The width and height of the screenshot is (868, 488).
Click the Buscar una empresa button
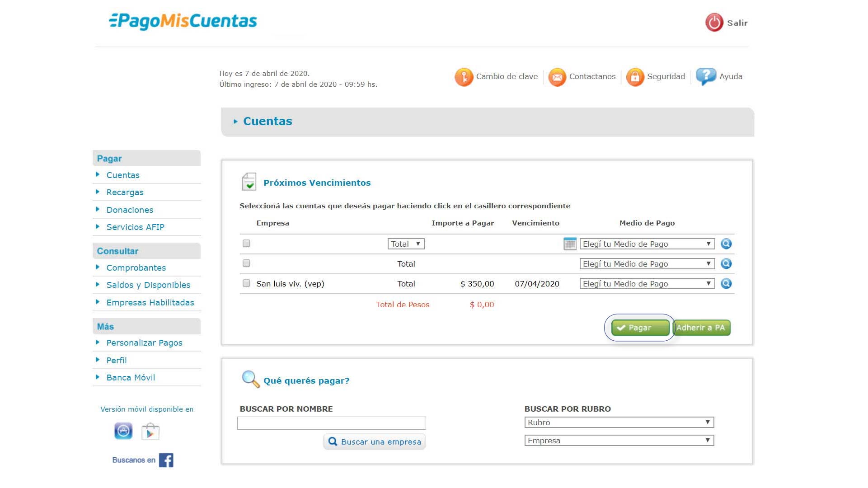point(375,442)
